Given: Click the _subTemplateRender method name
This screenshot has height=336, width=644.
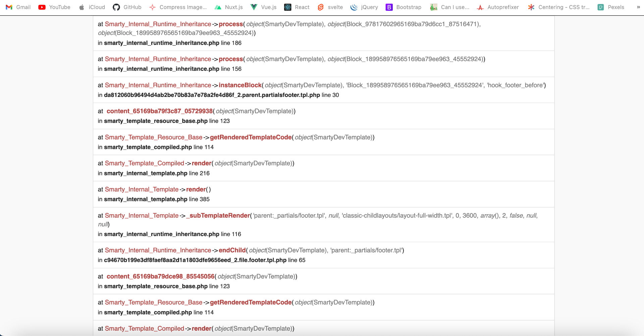Looking at the screenshot, I should coord(218,216).
